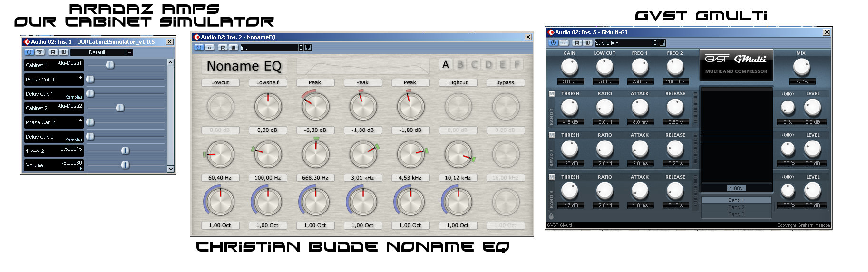Viewport: 868px width, 272px height.
Task: Click save preset icon beside Subtle Mix preset
Action: point(662,43)
